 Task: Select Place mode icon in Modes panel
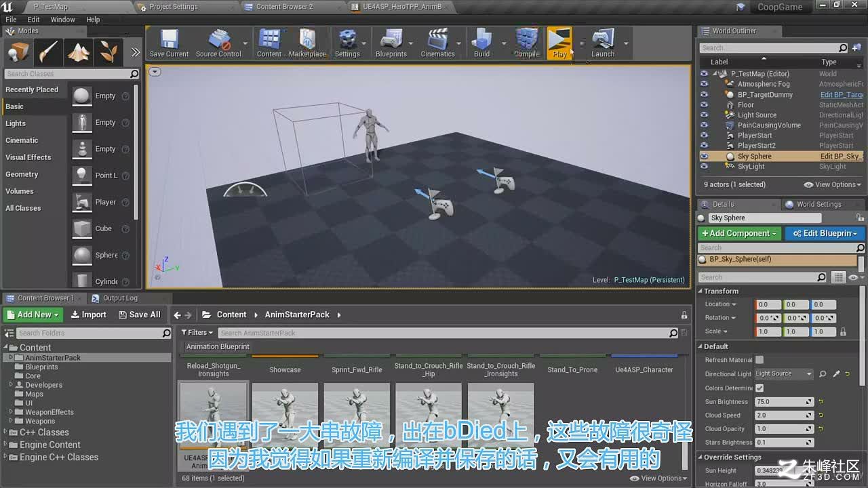(18, 52)
